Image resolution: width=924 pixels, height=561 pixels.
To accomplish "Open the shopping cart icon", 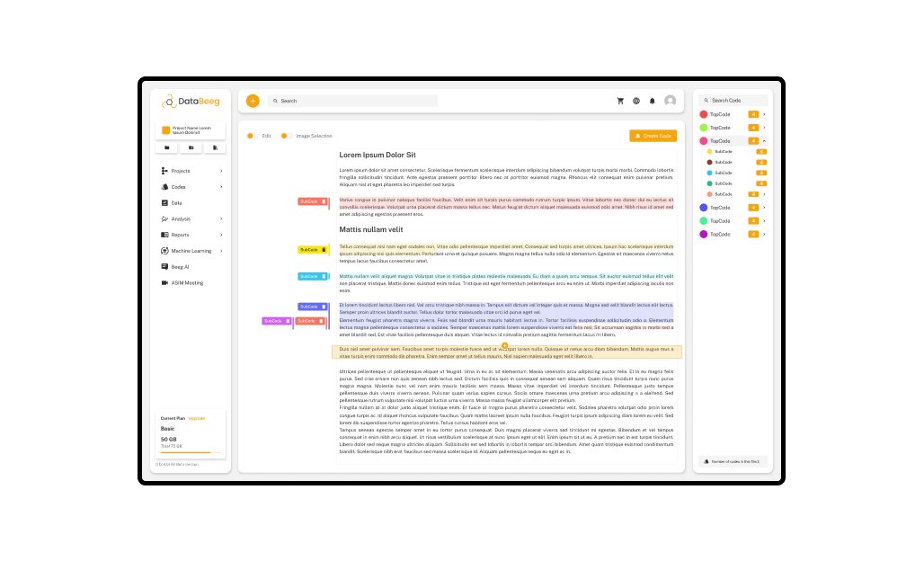I will click(x=620, y=101).
